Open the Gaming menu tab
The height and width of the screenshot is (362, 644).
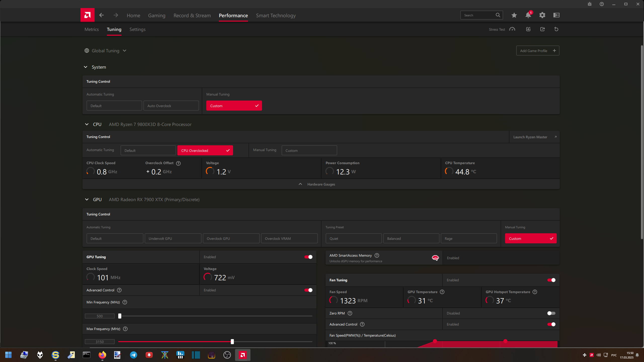tap(156, 16)
